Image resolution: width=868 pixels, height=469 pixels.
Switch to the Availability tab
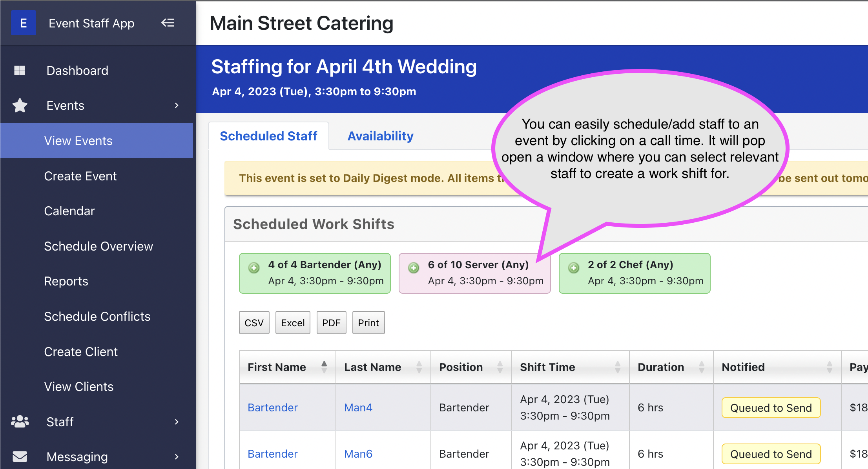[380, 136]
